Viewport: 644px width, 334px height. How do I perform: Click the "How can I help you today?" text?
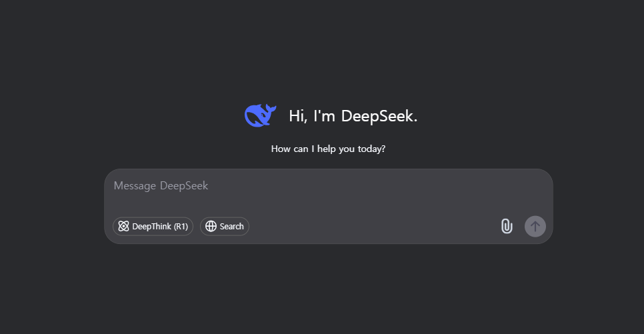coord(328,149)
